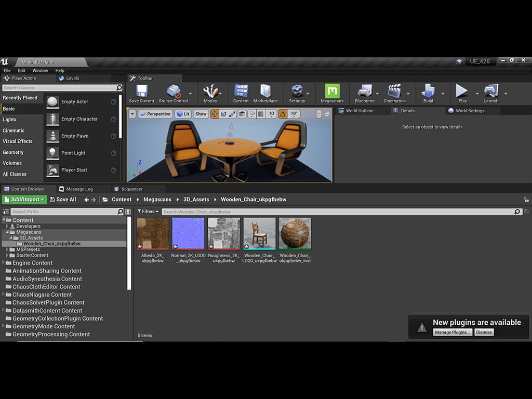Toggle world/local coordinate cube icon
This screenshot has width=532, height=399.
242,114
